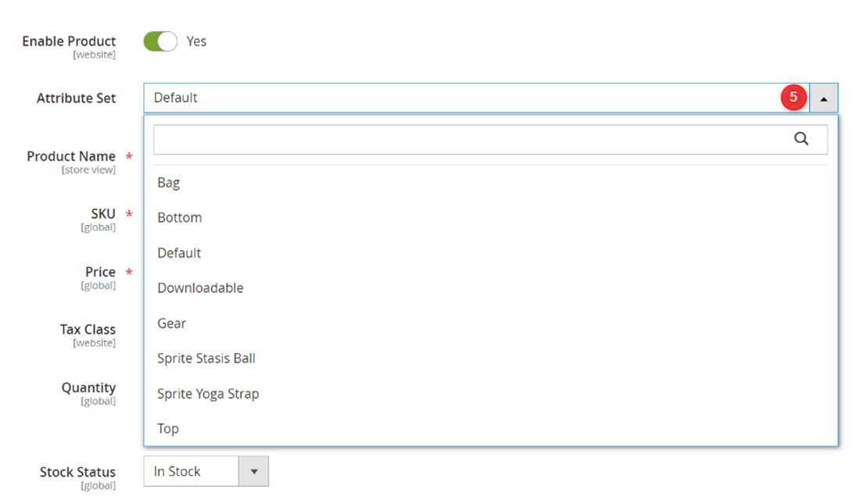Click the Product Name field label

pos(70,156)
